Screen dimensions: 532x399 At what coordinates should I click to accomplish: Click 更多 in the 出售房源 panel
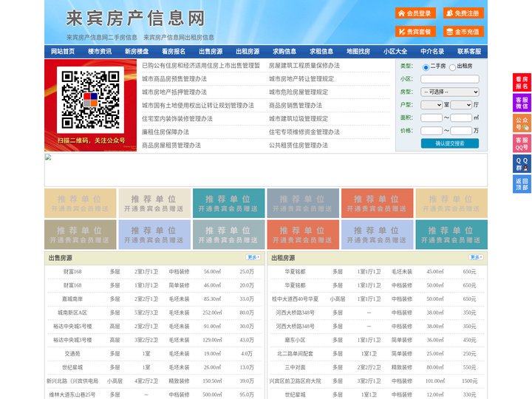click(x=253, y=258)
